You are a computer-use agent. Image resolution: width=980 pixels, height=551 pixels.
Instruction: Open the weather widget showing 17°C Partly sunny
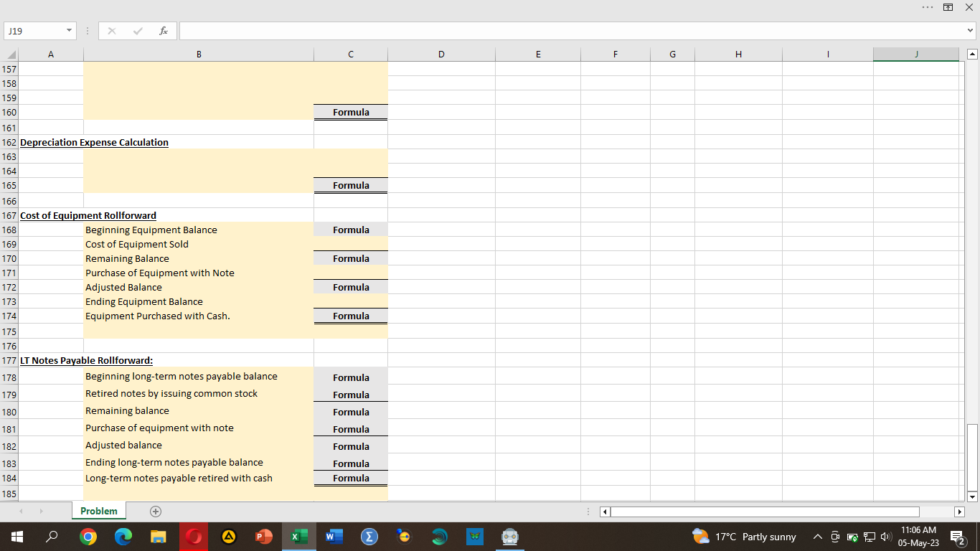coord(744,537)
